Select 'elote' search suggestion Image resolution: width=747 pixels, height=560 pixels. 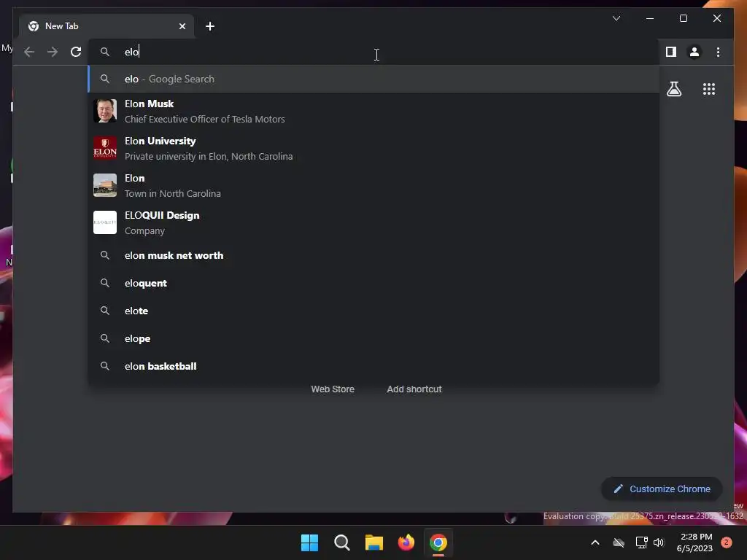coord(374,311)
